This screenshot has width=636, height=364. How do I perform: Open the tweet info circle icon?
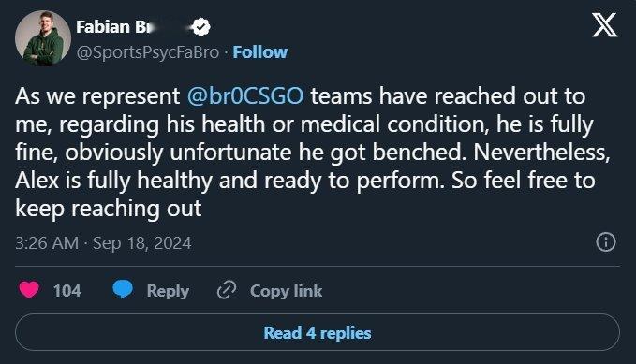tap(606, 242)
